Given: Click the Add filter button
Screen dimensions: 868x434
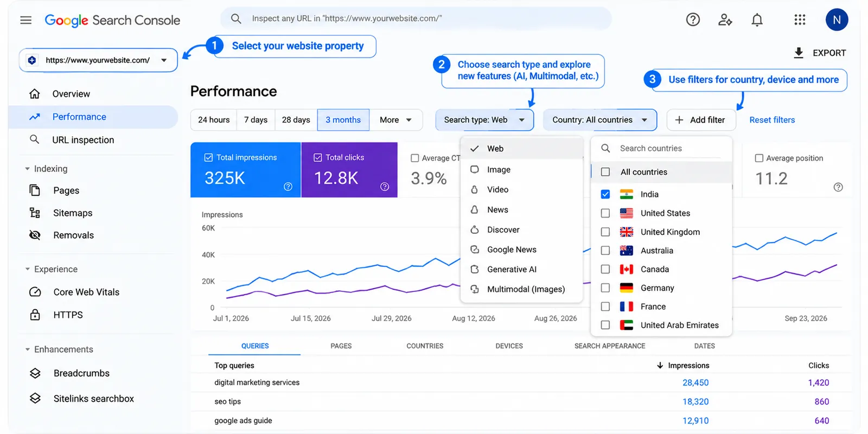Looking at the screenshot, I should point(701,120).
